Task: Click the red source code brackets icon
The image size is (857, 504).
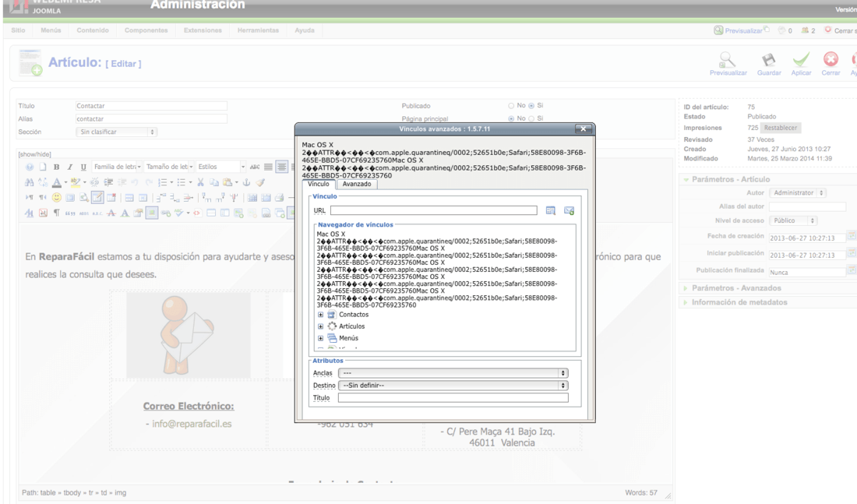Action: [197, 213]
